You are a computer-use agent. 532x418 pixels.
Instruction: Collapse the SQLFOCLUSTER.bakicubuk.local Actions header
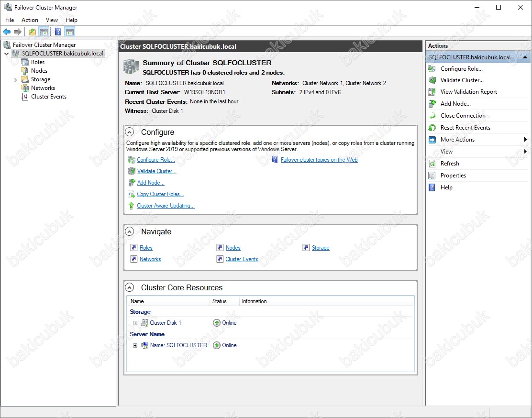coord(525,57)
